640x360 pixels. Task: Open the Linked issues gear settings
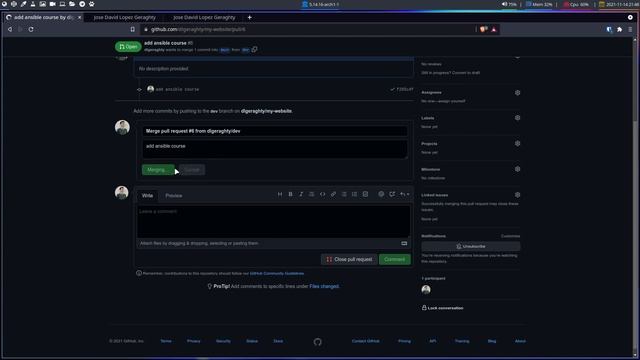(517, 195)
